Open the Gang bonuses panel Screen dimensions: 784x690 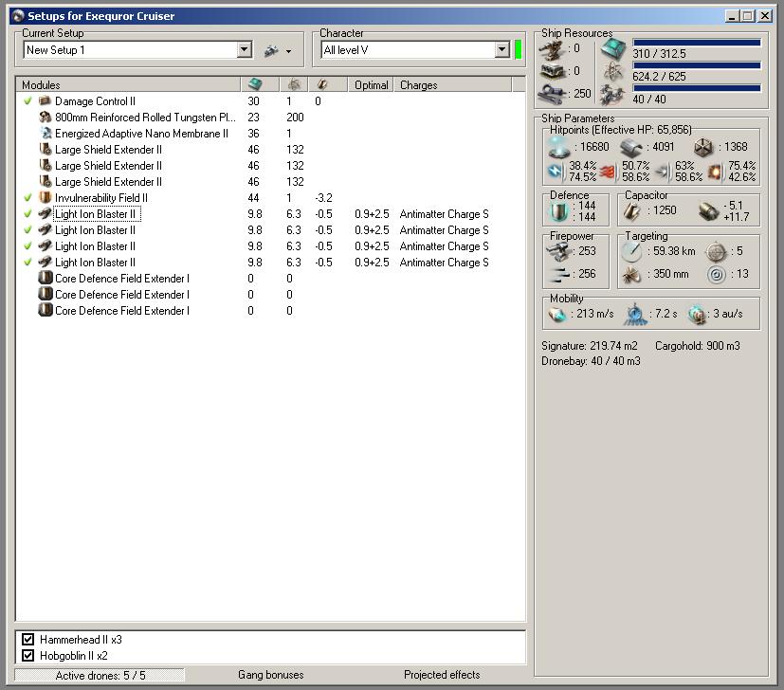point(270,675)
